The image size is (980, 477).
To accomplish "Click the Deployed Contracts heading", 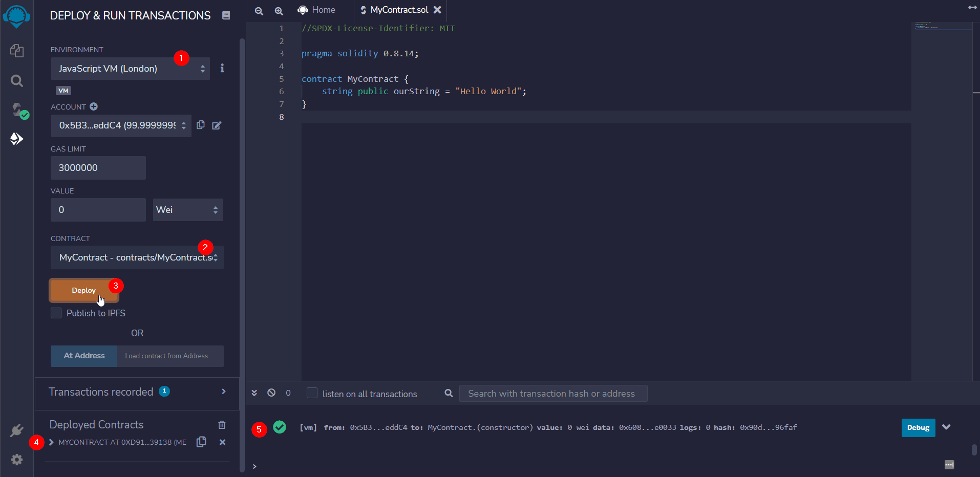I will pyautogui.click(x=96, y=424).
